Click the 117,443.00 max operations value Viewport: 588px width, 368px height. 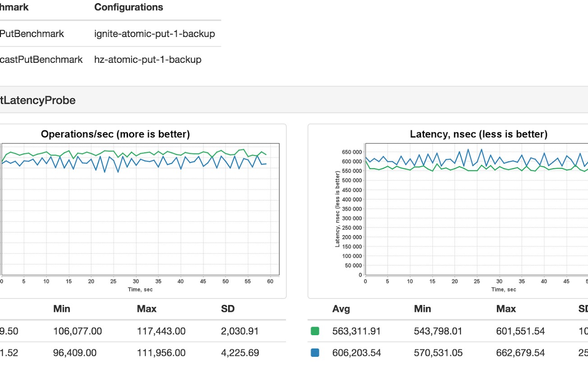(x=161, y=331)
